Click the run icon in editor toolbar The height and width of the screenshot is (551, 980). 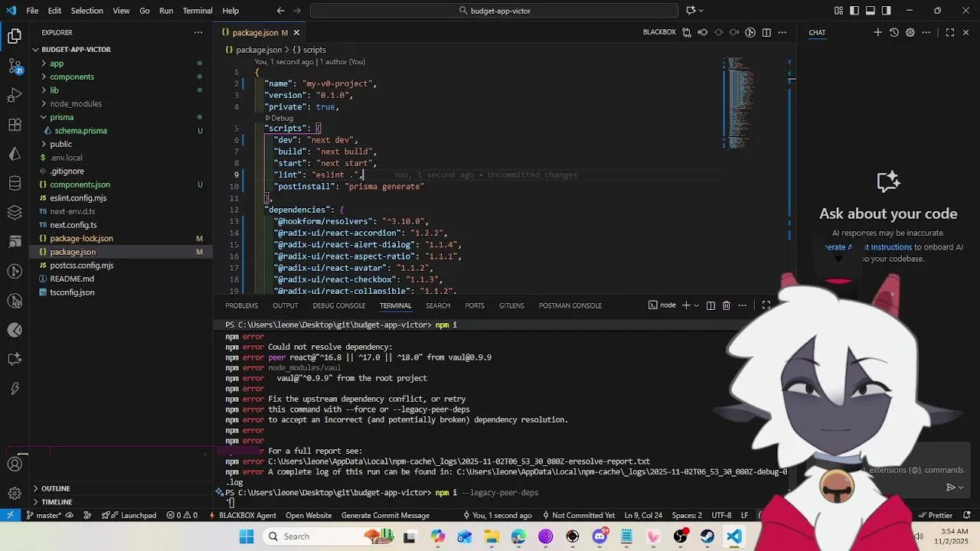pos(750,32)
